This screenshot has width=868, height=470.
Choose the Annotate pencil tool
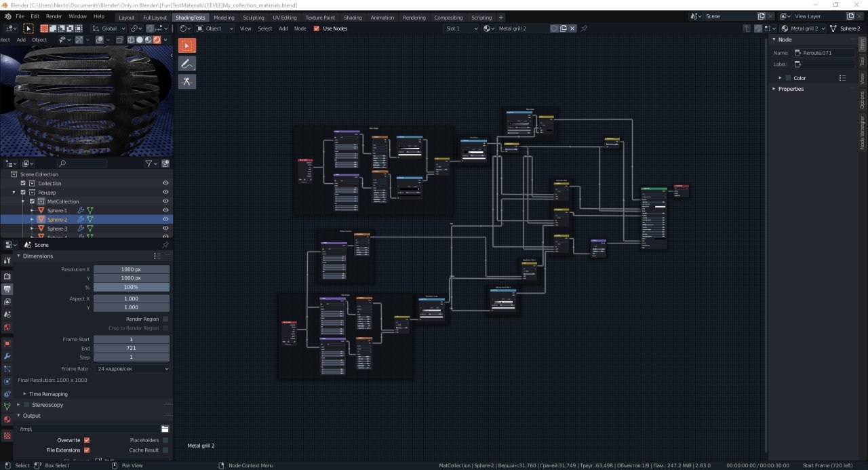point(187,64)
